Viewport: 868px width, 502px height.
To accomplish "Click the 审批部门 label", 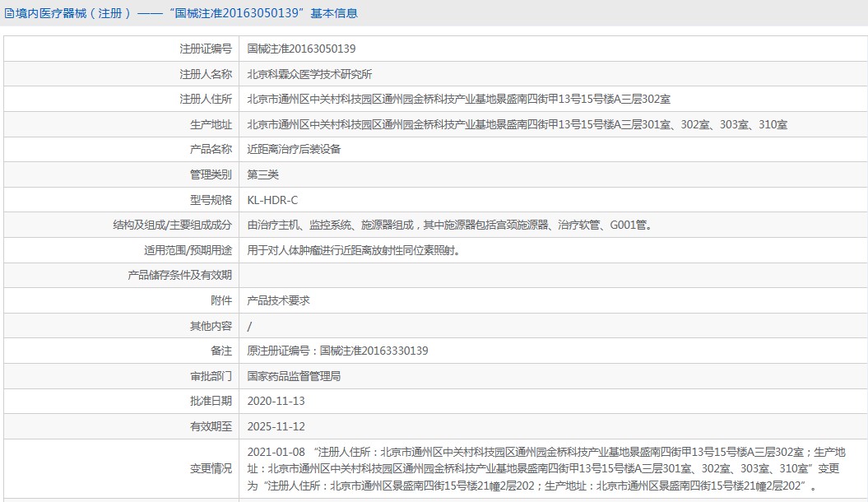I will 211,376.
